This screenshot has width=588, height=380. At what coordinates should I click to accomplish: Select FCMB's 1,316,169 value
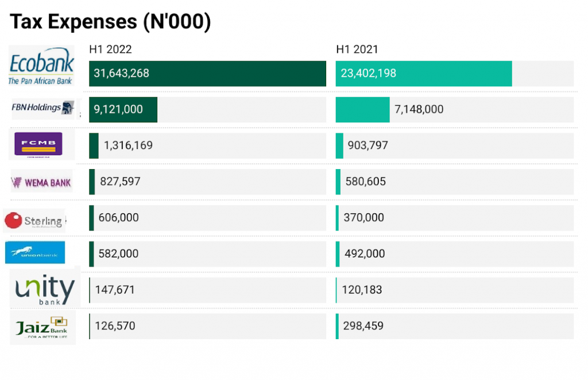[128, 145]
